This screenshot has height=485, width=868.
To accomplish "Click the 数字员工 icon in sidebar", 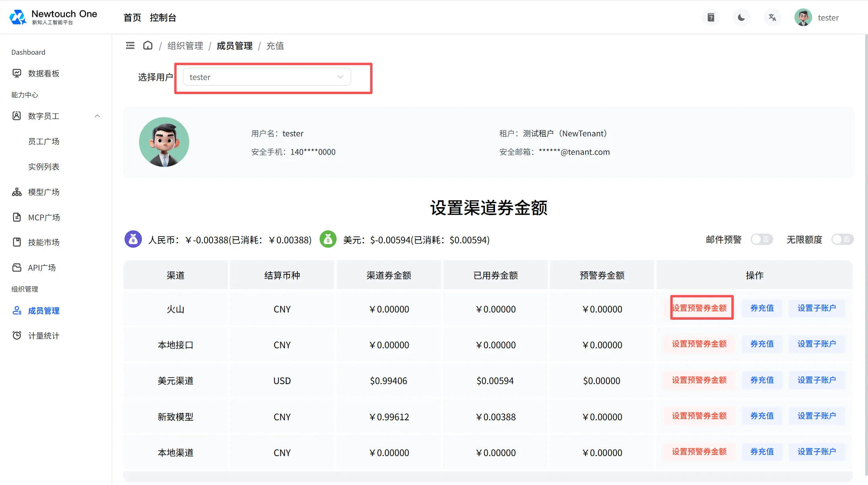I will [17, 116].
